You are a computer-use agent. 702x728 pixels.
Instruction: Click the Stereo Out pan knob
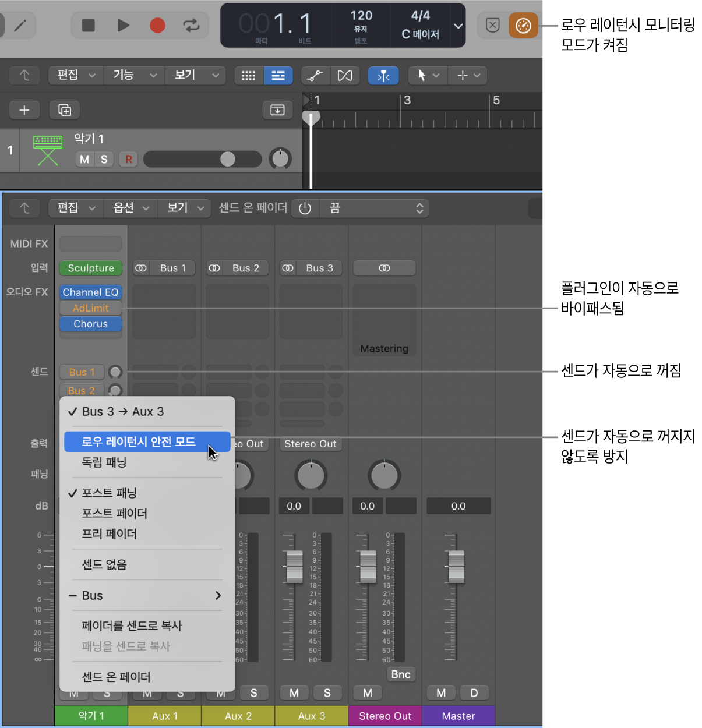click(x=384, y=475)
